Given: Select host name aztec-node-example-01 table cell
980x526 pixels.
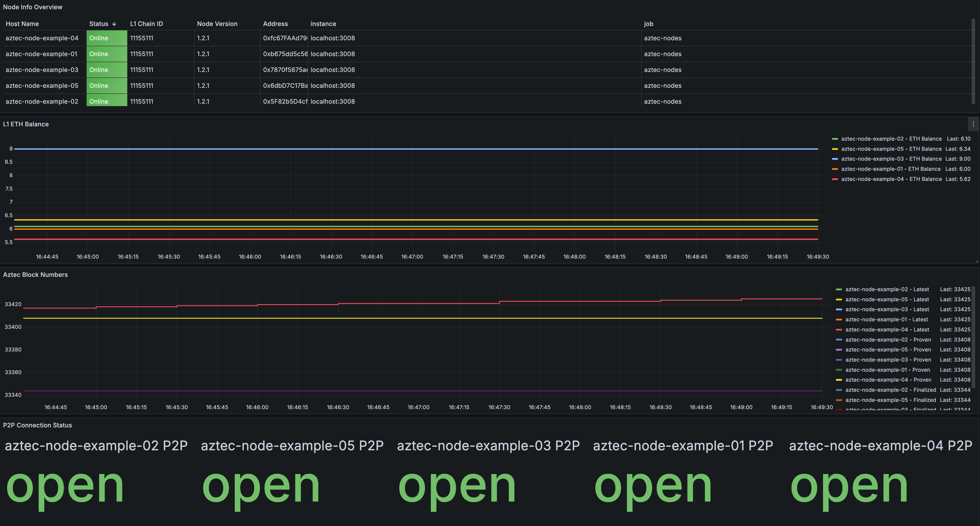Looking at the screenshot, I should (x=44, y=54).
